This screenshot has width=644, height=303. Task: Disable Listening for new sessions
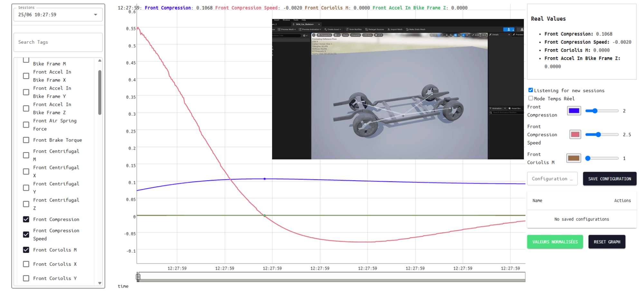tap(531, 90)
